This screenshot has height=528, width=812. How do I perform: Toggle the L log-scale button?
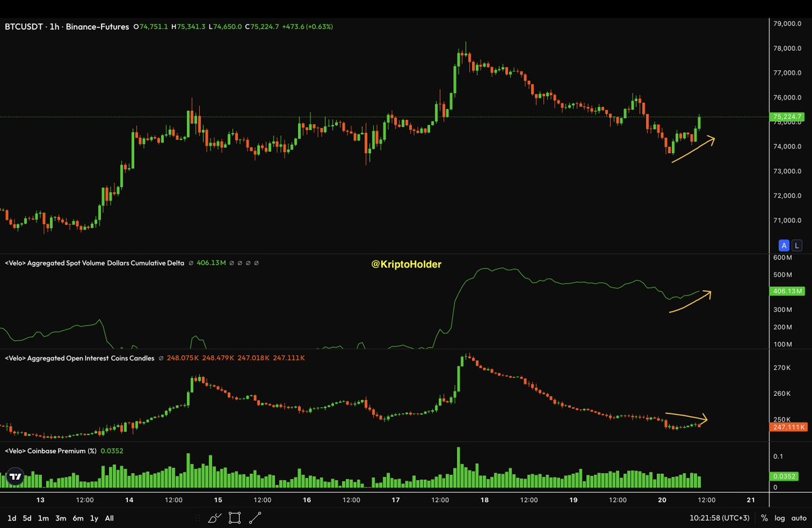pos(796,245)
